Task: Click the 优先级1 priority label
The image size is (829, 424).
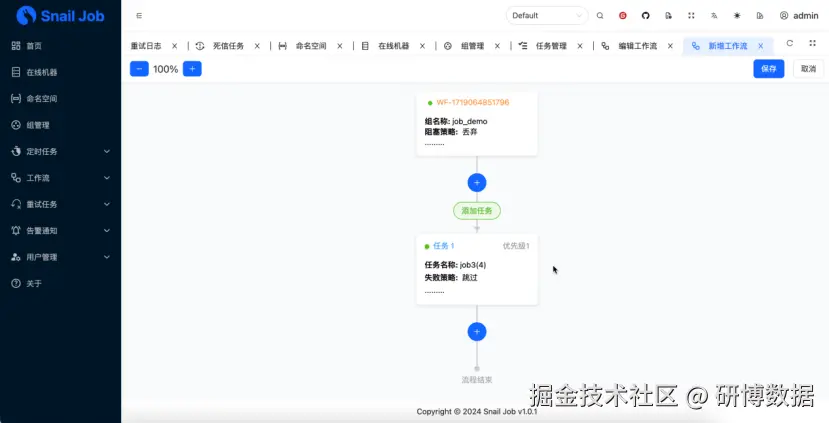Action: click(516, 246)
